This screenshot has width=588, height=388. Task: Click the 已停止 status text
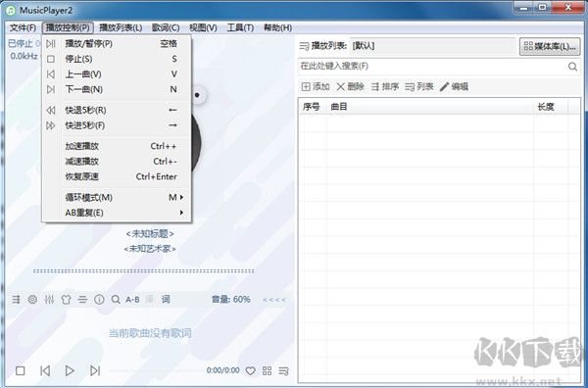click(21, 43)
